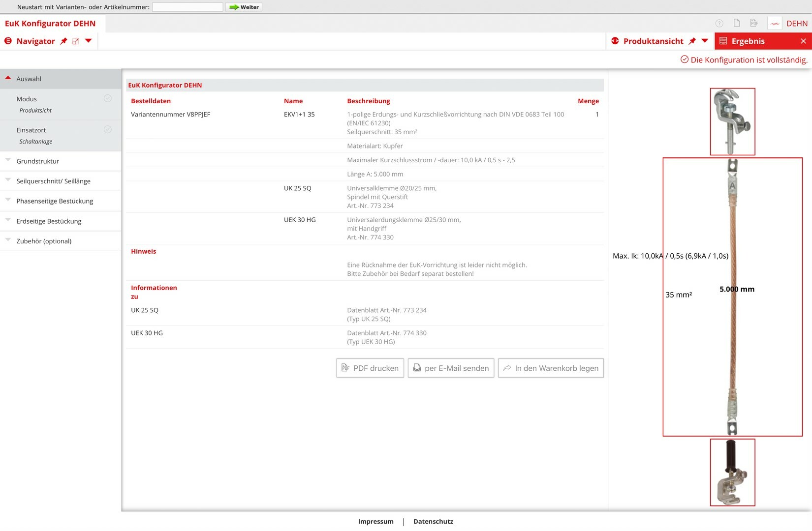This screenshot has height=531, width=812.
Task: Click the DEHN logo icon
Action: click(x=775, y=23)
